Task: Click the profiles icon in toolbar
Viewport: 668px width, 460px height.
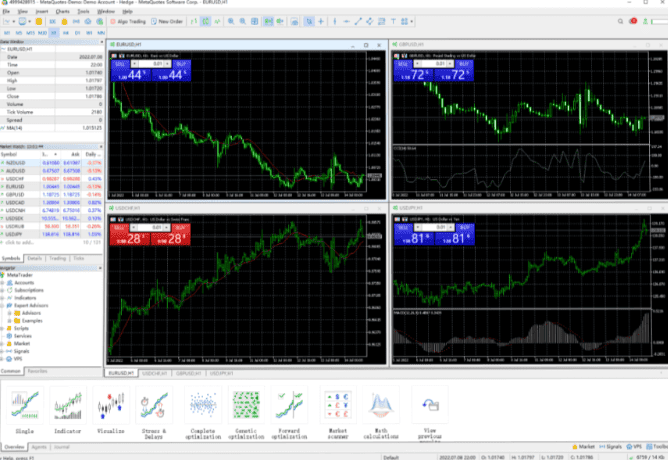Action: pos(22,21)
